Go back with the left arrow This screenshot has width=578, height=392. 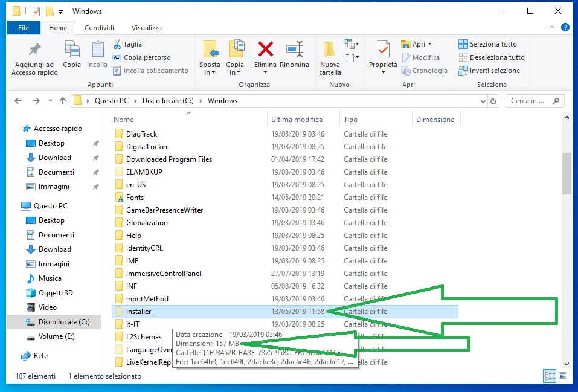[18, 101]
